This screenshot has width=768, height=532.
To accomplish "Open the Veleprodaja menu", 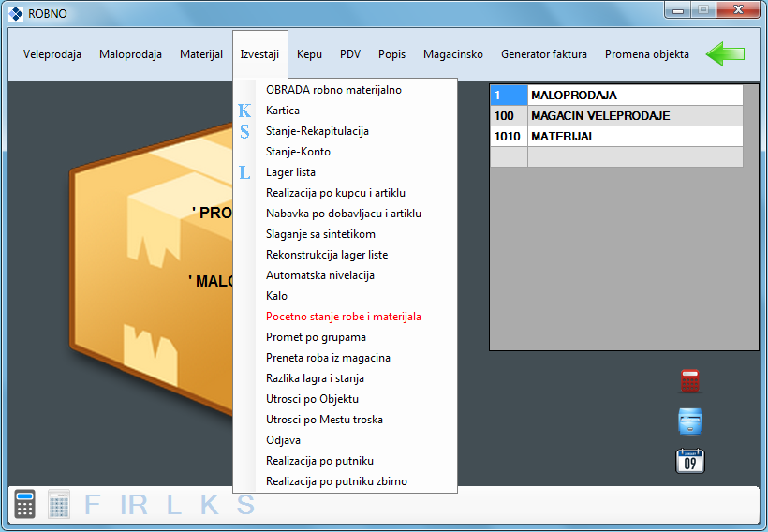I will coord(52,54).
